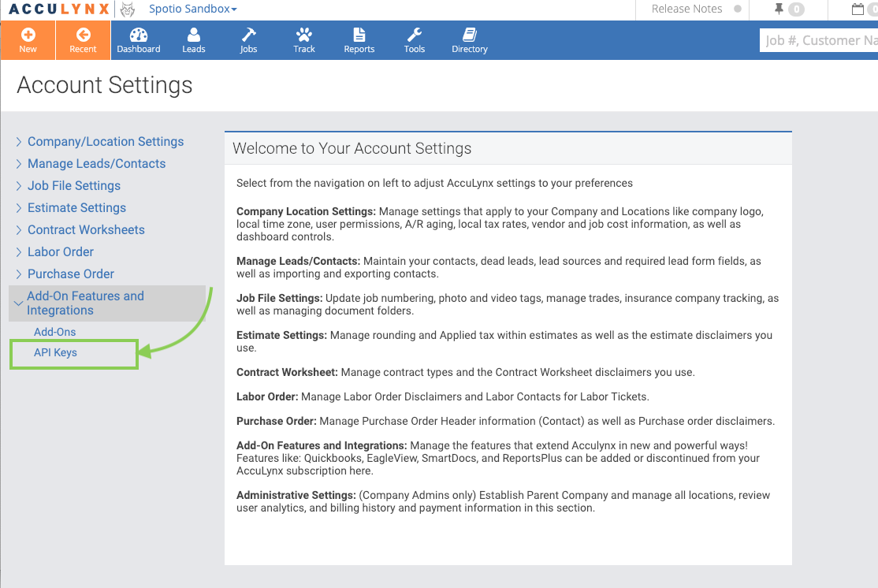This screenshot has width=878, height=588.
Task: Open Job File Settings link
Action: tap(74, 186)
